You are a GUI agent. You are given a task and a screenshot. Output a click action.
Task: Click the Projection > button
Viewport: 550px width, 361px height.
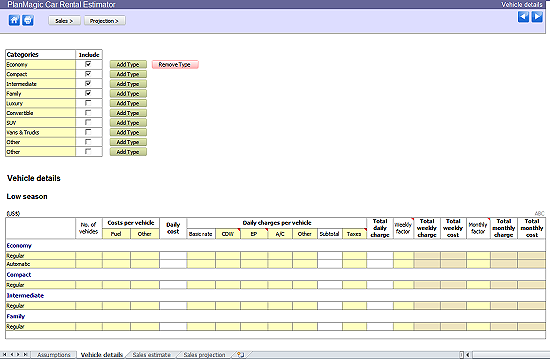[104, 21]
